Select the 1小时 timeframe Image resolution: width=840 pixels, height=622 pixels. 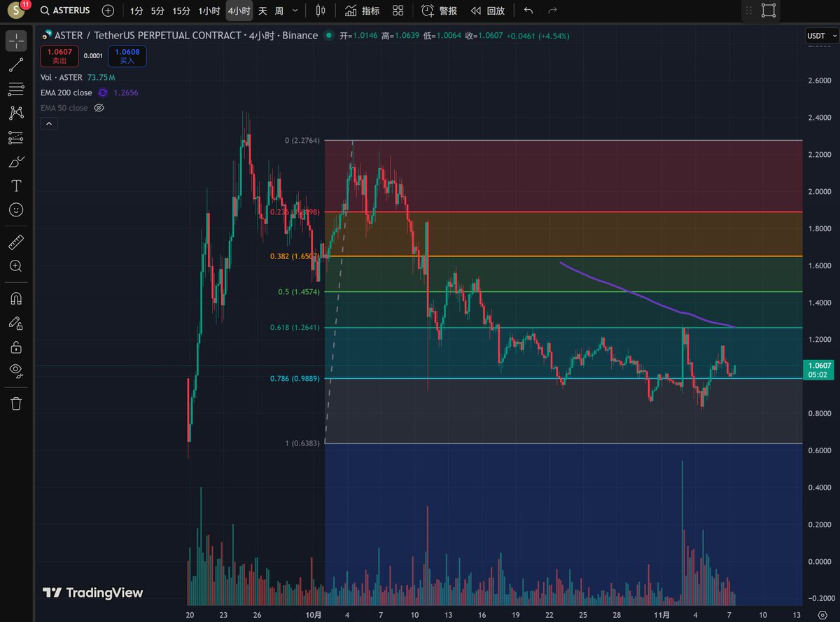[209, 11]
